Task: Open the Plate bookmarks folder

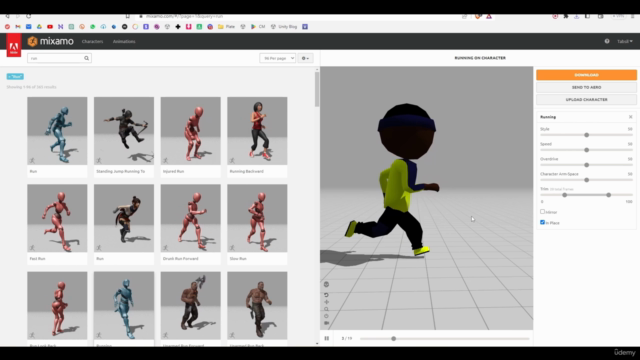Action: pos(227,27)
